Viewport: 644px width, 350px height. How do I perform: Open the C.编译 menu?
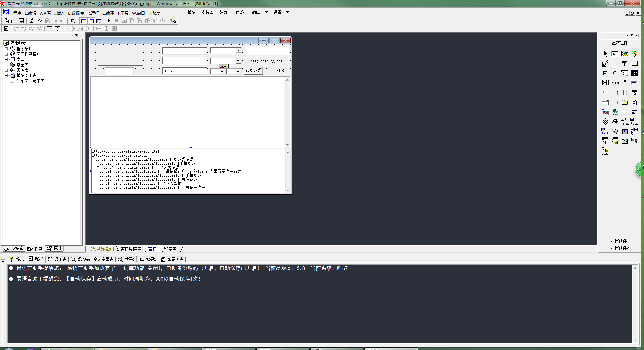108,13
